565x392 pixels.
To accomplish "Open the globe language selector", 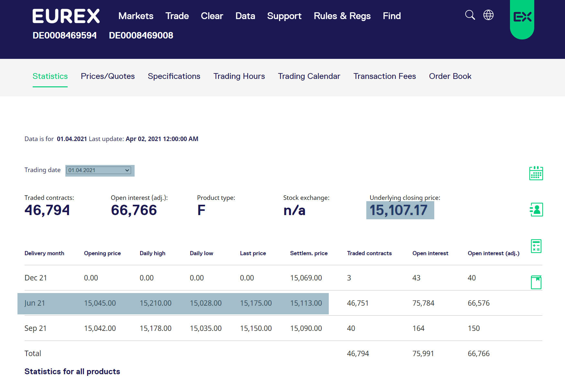I will [488, 15].
